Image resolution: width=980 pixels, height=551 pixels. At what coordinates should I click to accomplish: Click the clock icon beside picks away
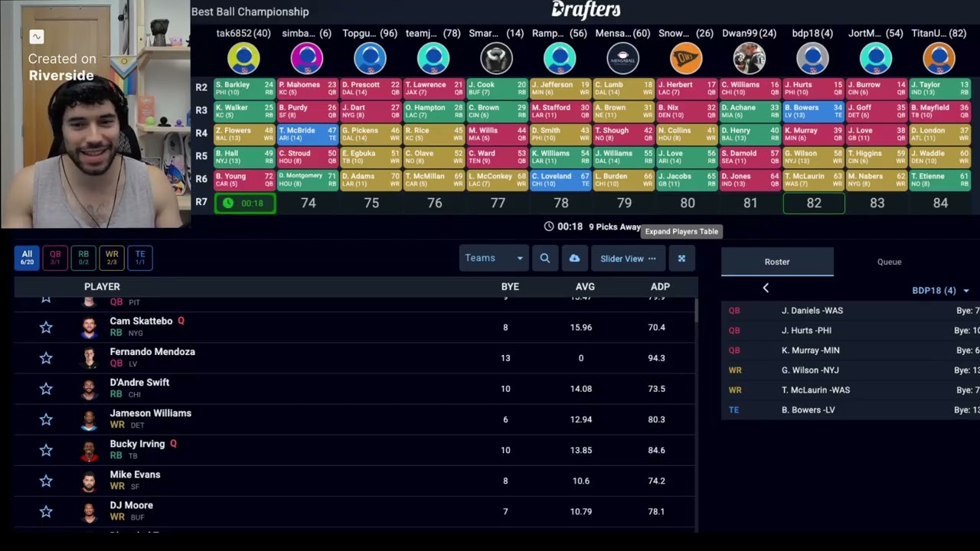click(x=549, y=227)
